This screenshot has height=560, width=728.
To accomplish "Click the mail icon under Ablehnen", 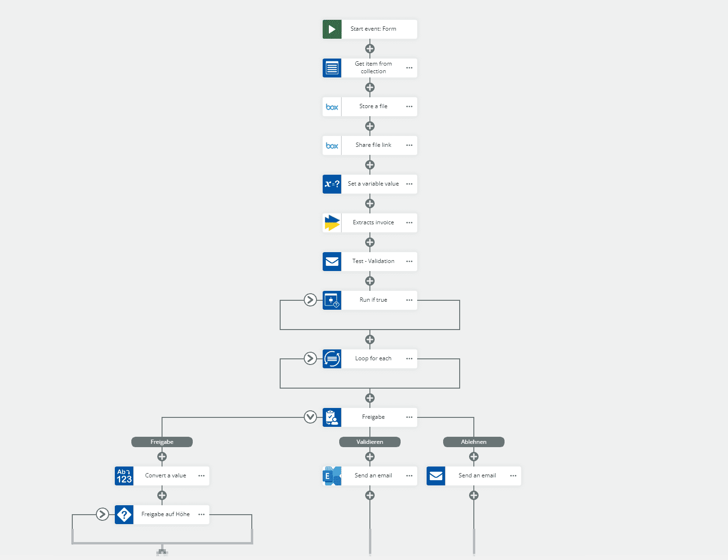I will (x=436, y=476).
